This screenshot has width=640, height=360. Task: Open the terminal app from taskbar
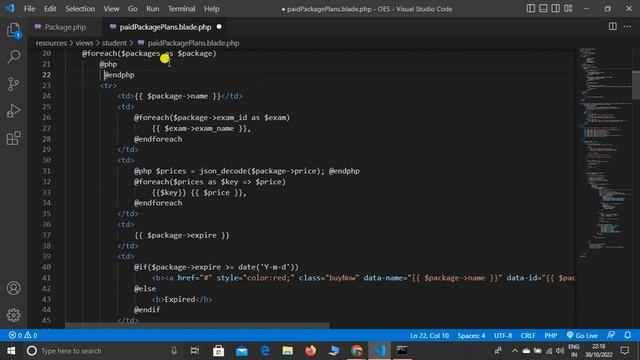(x=402, y=351)
